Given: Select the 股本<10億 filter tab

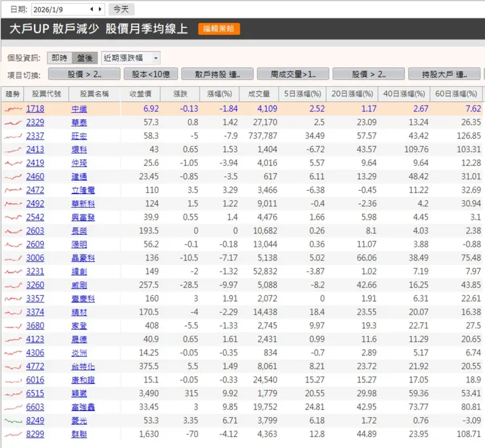Looking at the screenshot, I should click(x=151, y=74).
